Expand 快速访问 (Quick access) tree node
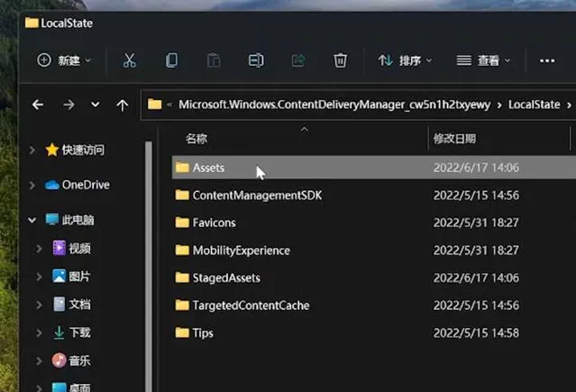Image resolution: width=576 pixels, height=392 pixels. 32,150
